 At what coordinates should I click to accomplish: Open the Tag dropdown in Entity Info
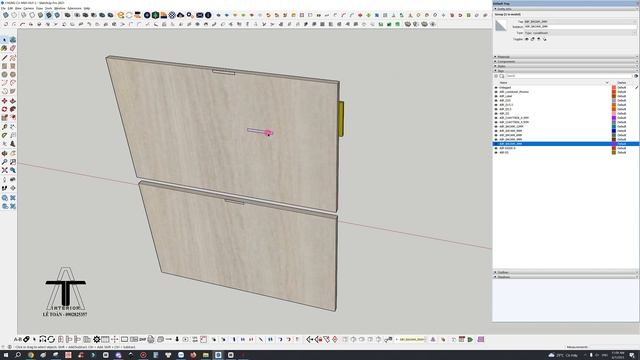580,21
